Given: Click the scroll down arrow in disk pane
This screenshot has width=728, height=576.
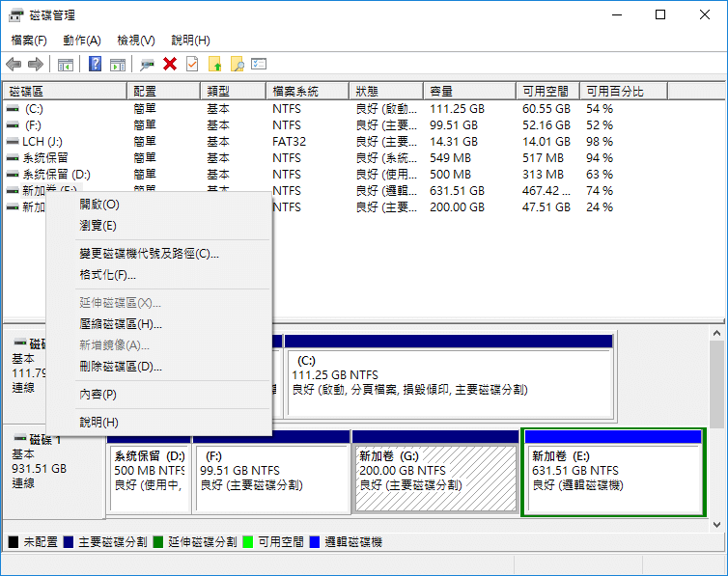Looking at the screenshot, I should pyautogui.click(x=716, y=525).
